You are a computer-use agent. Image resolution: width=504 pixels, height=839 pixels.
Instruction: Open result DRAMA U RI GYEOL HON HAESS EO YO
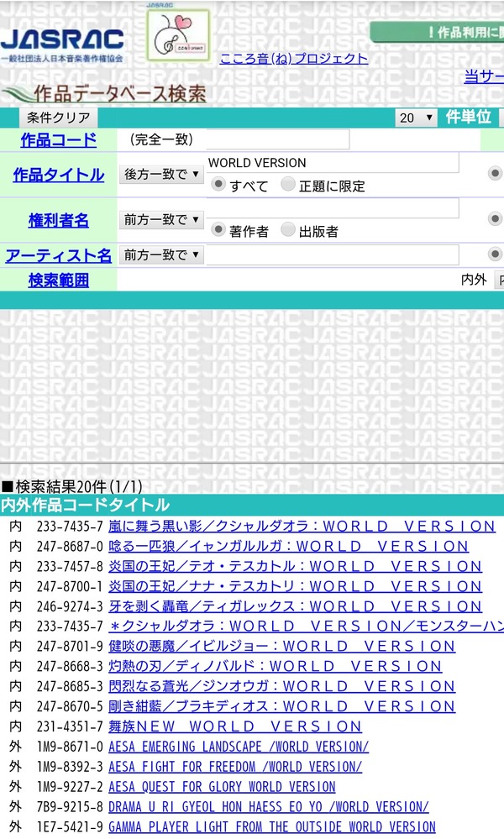click(x=269, y=806)
